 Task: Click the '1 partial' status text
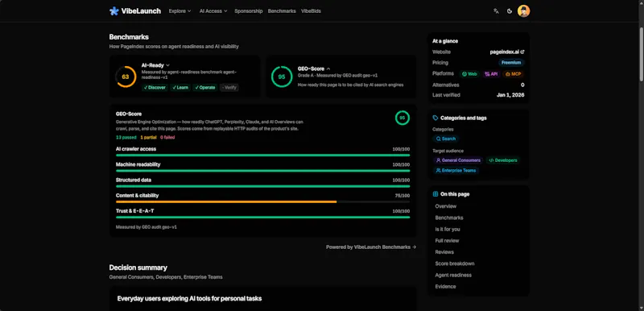148,138
